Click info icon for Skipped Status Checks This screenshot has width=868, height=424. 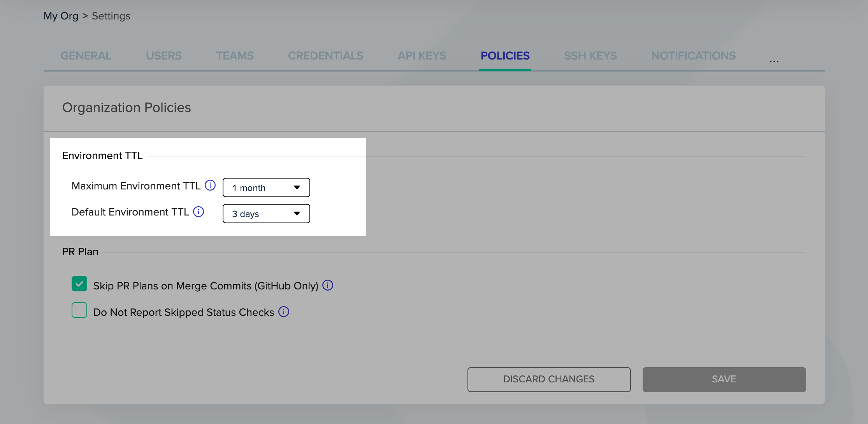284,312
